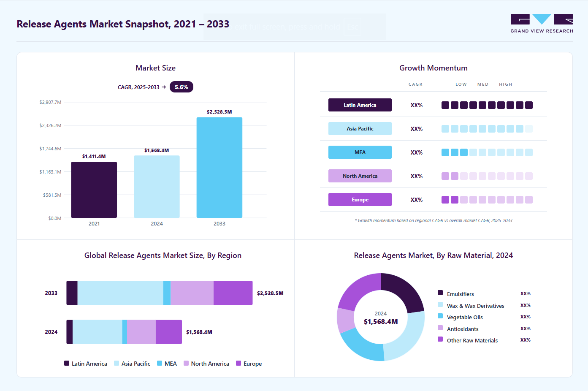
Task: Click the XX% CAGR for MEA
Action: [x=417, y=152]
